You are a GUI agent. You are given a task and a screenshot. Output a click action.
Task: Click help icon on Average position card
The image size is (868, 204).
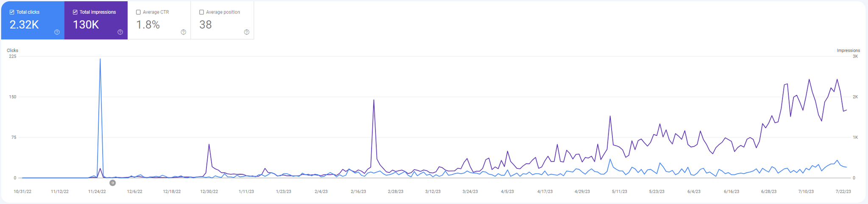pyautogui.click(x=247, y=32)
